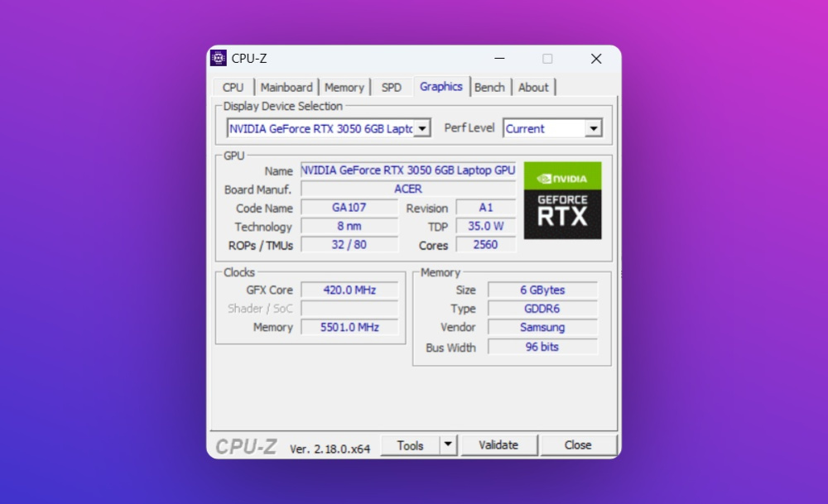Click the Validate button

(x=498, y=445)
